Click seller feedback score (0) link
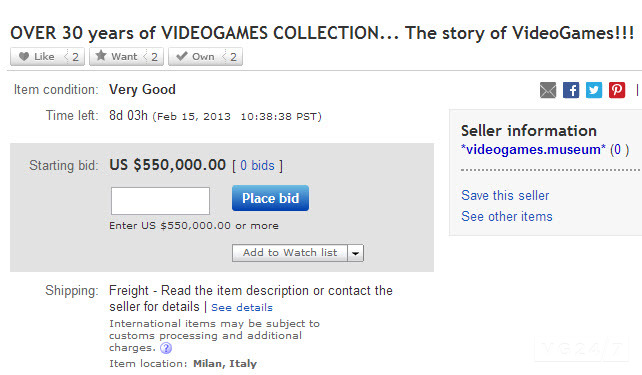 (619, 149)
